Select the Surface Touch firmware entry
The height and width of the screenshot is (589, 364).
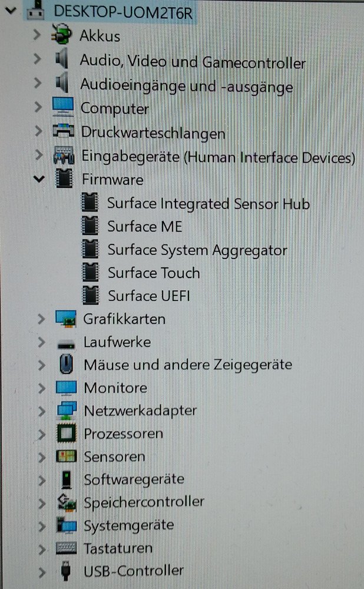[x=153, y=273]
